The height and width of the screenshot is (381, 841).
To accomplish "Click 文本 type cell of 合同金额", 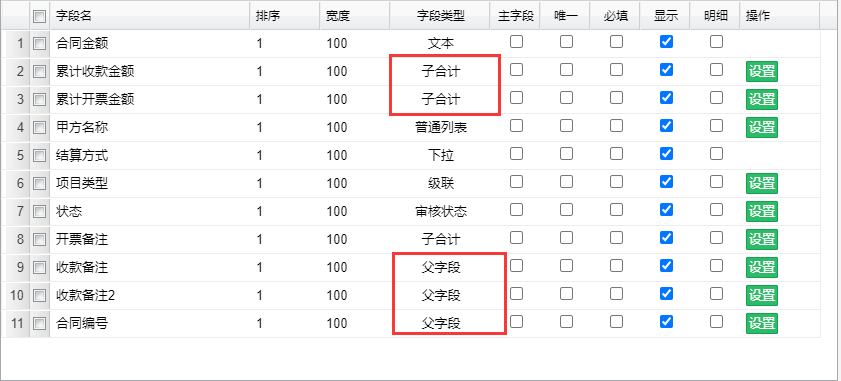I will 441,43.
